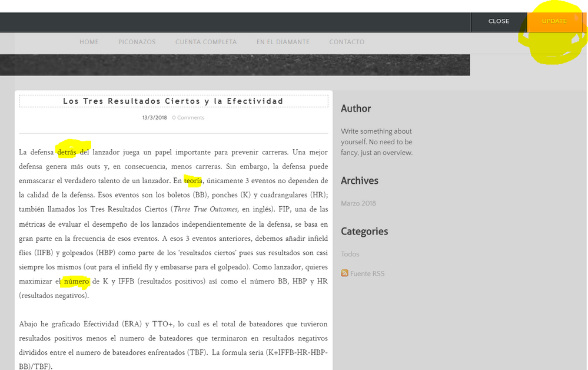588x370 pixels.
Task: Open the 0 Comments link
Action: [188, 118]
